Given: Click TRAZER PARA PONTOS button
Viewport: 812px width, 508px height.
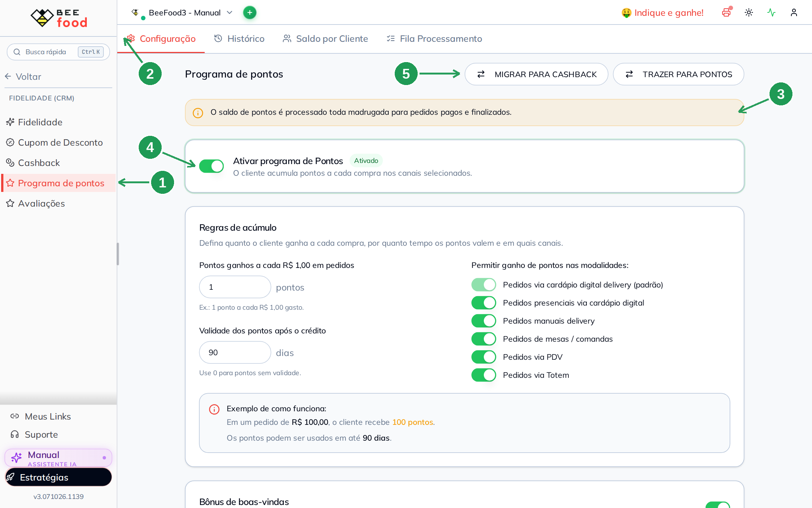Looking at the screenshot, I should (679, 74).
